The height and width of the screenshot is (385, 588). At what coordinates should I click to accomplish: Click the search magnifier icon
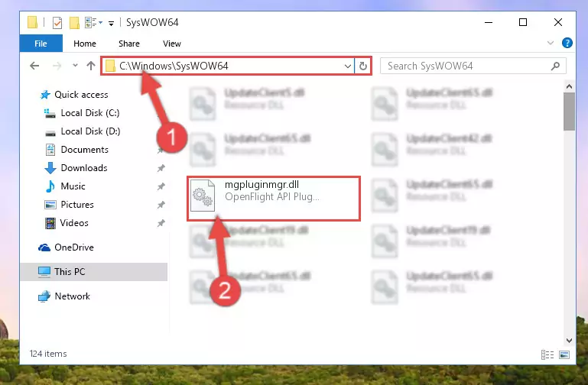pos(555,66)
